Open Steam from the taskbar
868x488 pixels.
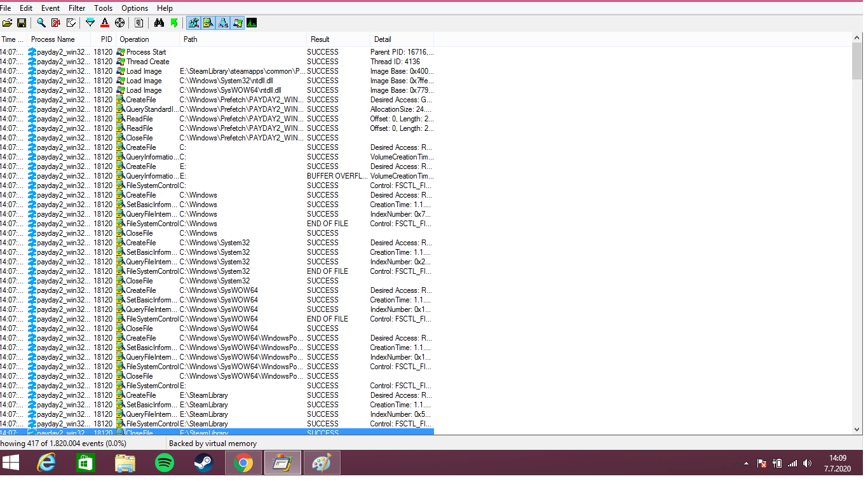tap(203, 463)
